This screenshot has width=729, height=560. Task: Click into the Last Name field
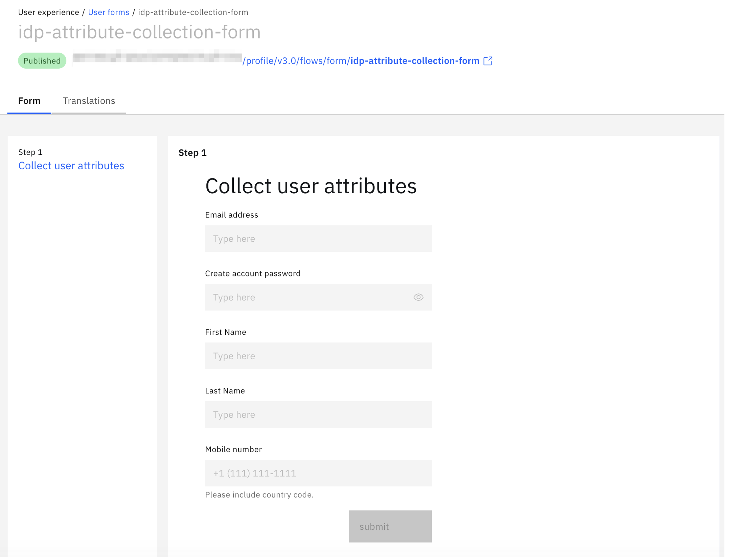[x=318, y=415]
